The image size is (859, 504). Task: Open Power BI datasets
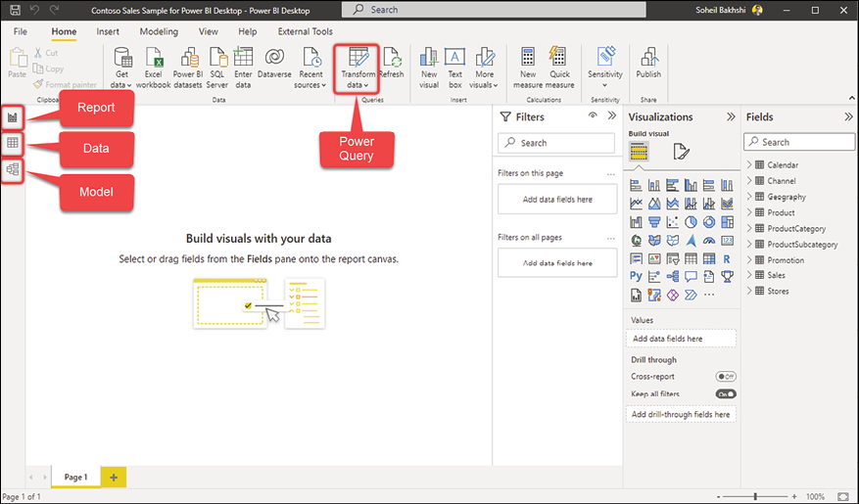coord(188,68)
